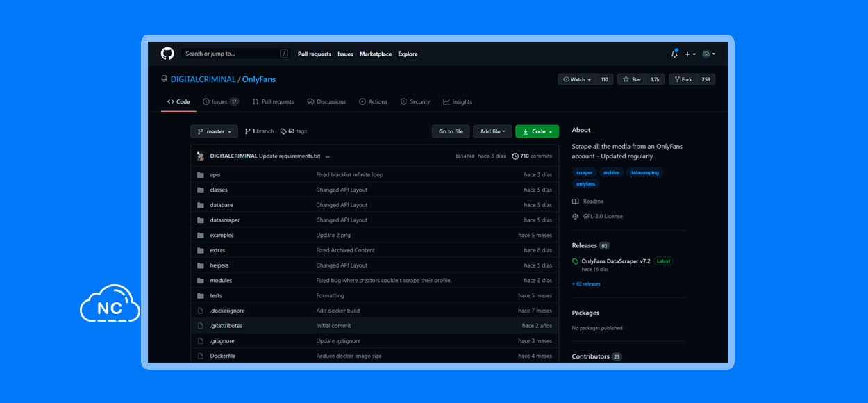The width and height of the screenshot is (868, 403).
Task: Open the 710 commits history
Action: [532, 156]
